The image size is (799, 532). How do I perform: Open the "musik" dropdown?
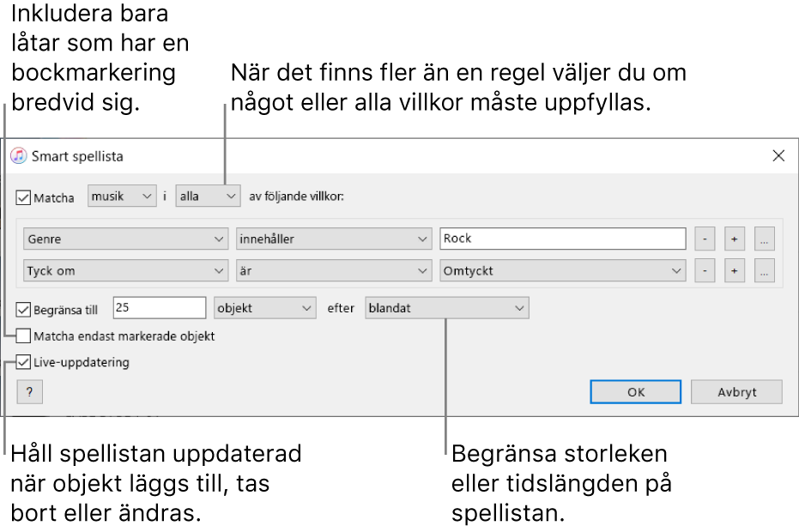click(121, 196)
